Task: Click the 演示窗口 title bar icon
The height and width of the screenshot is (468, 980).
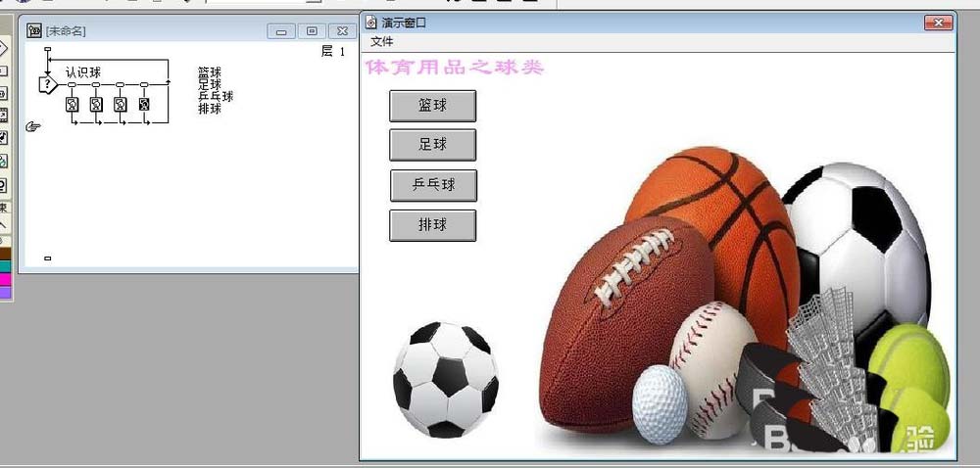Action: coord(371,23)
